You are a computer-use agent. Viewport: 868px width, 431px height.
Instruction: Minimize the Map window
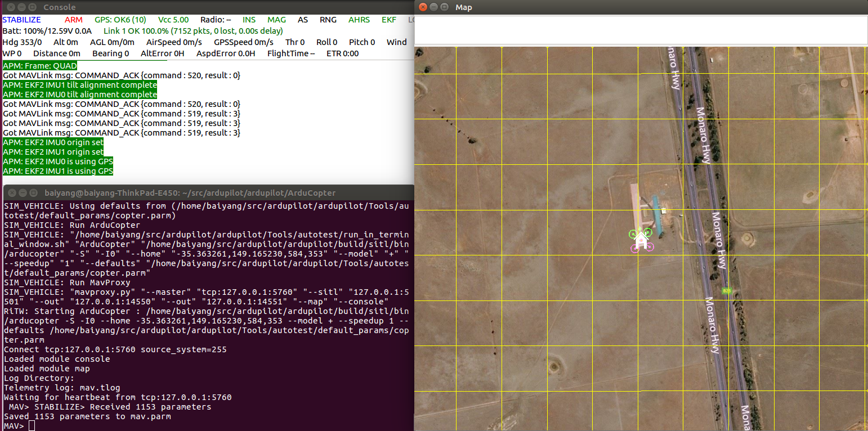click(x=435, y=7)
